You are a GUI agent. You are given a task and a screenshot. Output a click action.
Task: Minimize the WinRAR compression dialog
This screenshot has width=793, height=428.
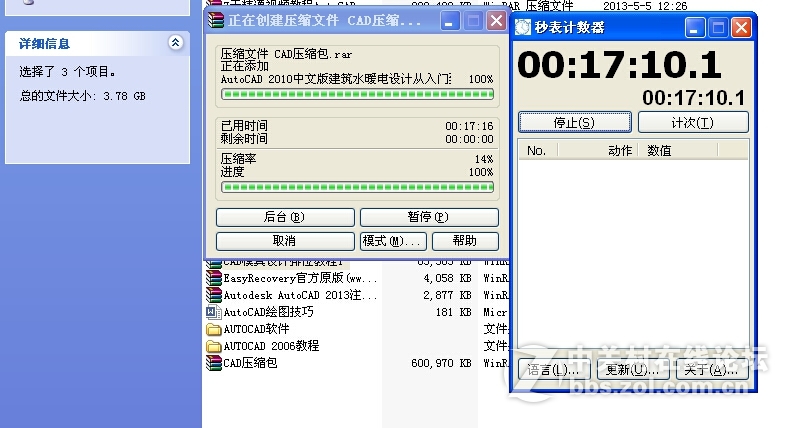[449, 21]
